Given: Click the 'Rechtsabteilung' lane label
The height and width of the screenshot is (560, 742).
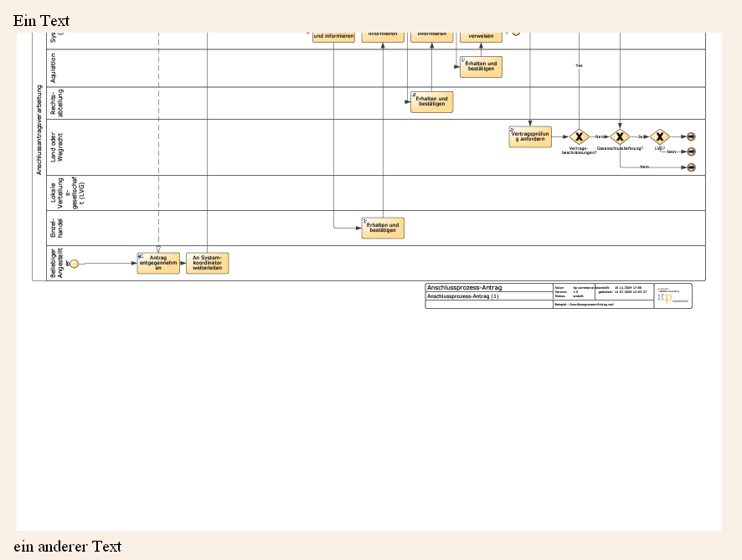Looking at the screenshot, I should click(56, 103).
